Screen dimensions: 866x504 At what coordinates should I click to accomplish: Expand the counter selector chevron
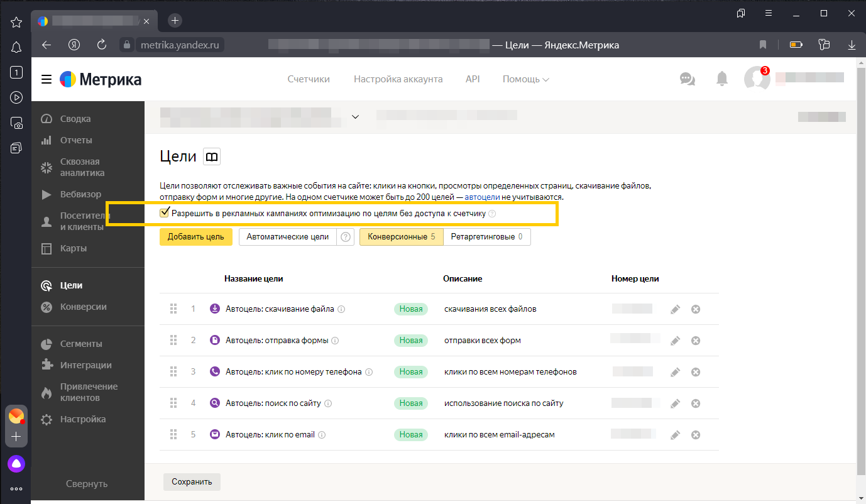[355, 116]
